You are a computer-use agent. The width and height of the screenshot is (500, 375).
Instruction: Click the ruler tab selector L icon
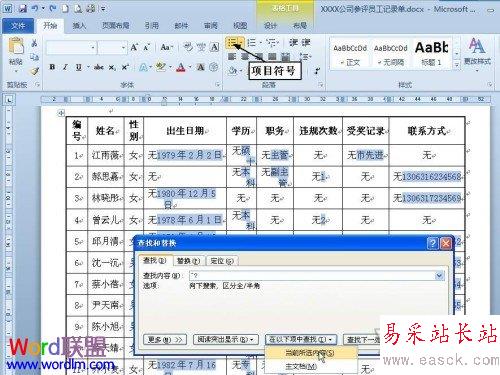point(9,99)
